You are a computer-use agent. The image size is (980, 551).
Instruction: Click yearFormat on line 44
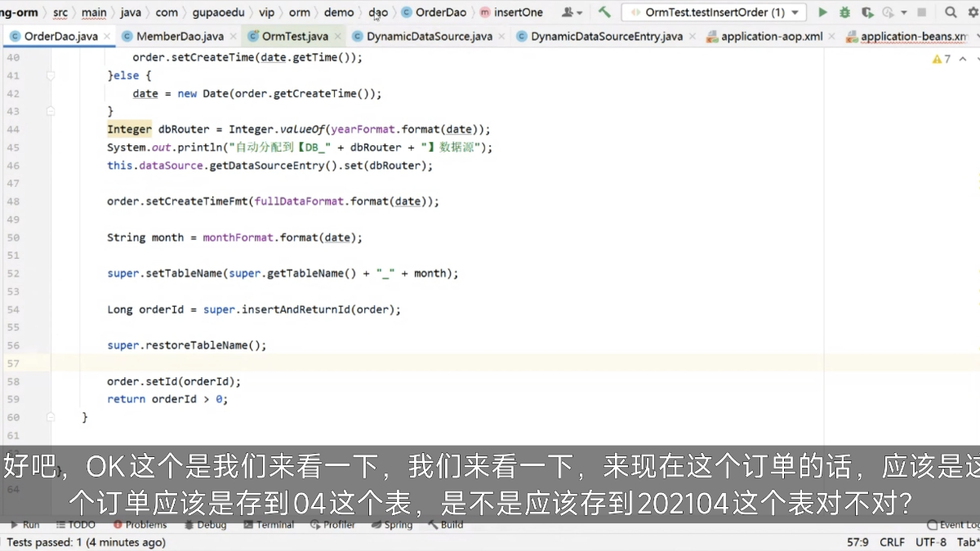tap(363, 129)
